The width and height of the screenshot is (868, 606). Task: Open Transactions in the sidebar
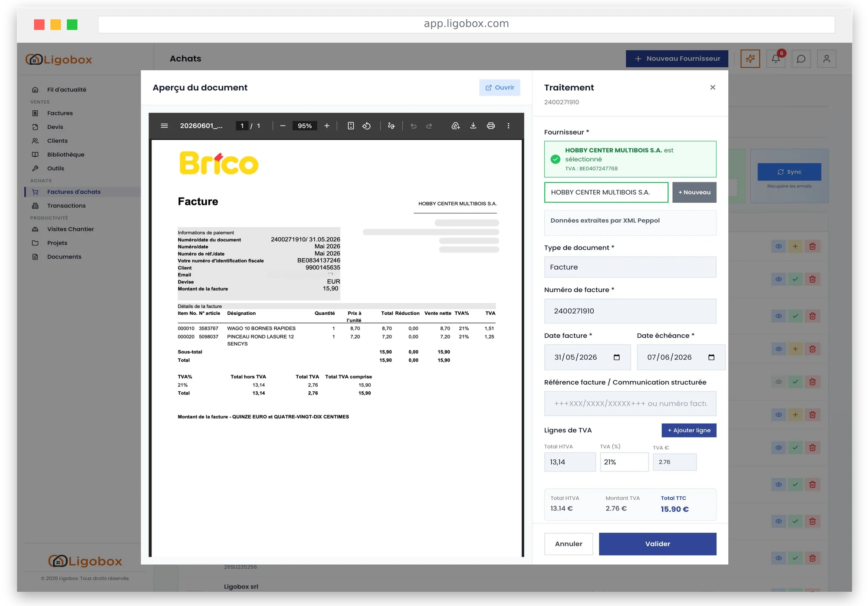[x=66, y=206]
